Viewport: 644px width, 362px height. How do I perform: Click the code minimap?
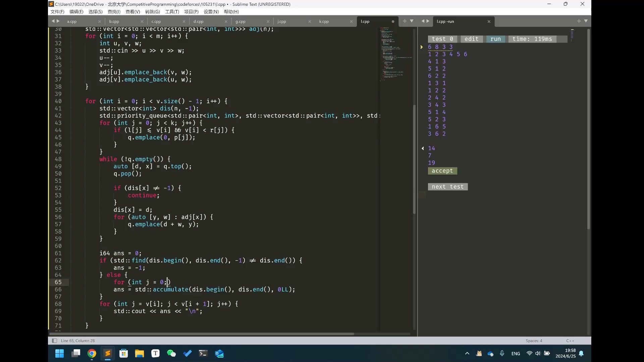pos(396,54)
